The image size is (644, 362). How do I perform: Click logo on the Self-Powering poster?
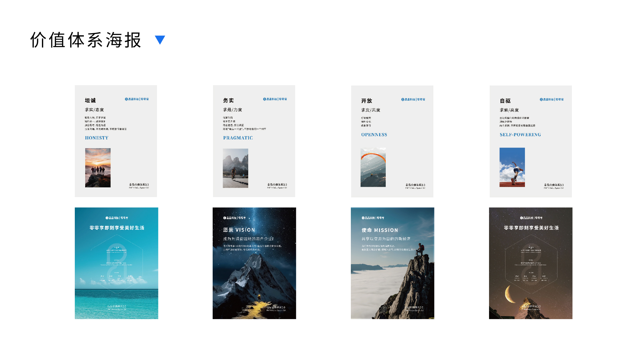[551, 100]
